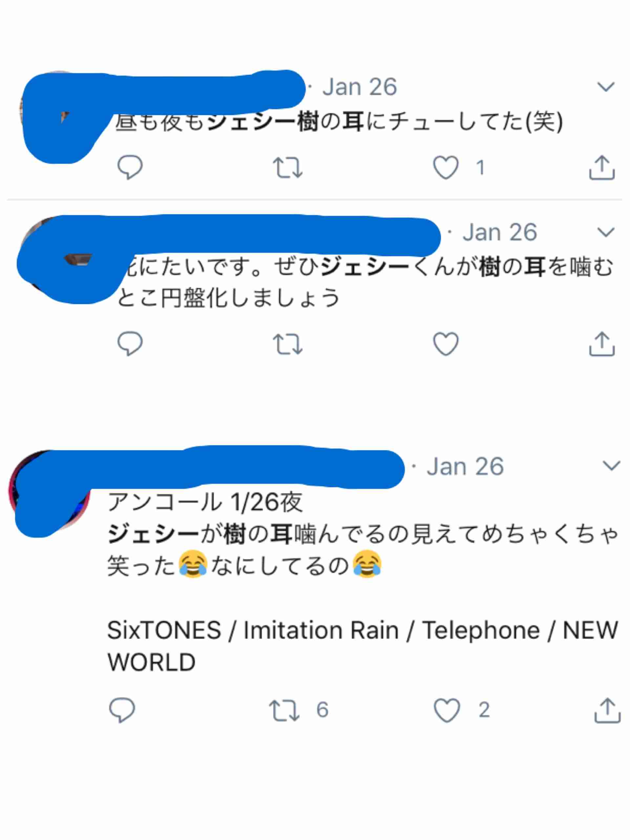Reply to the first tweet about ジェシー
The width and height of the screenshot is (630, 840).
click(x=130, y=167)
